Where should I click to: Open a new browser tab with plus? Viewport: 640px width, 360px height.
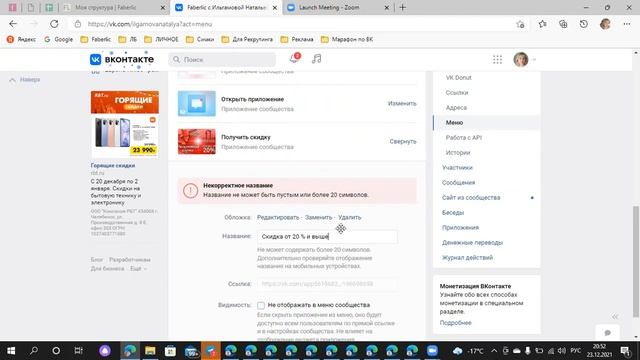click(x=403, y=7)
